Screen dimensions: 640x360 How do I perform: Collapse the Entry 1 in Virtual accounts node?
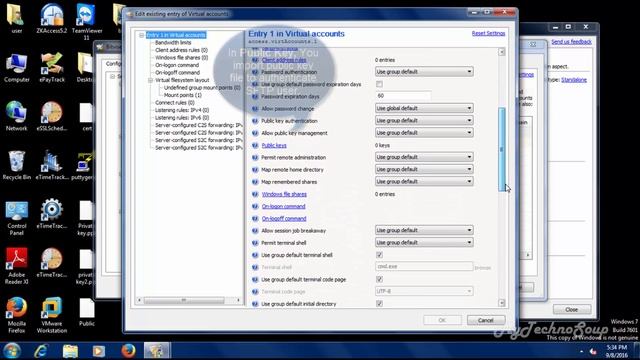[x=142, y=36]
